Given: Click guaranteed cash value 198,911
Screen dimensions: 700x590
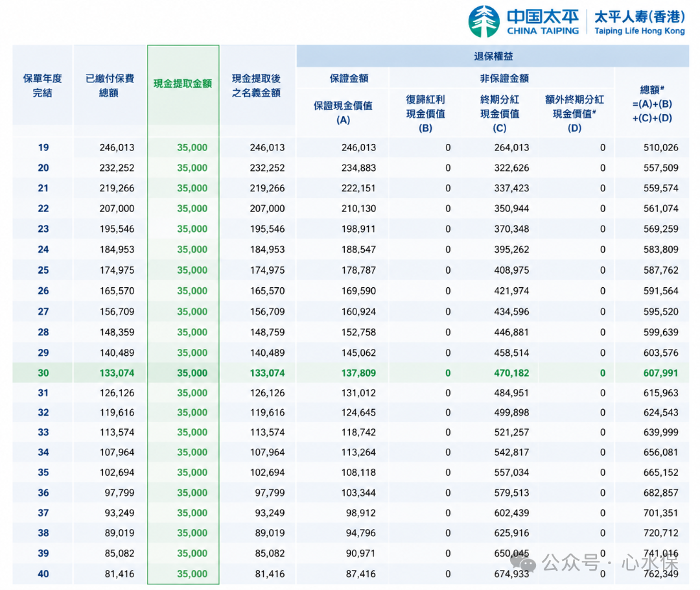Looking at the screenshot, I should 358,229.
